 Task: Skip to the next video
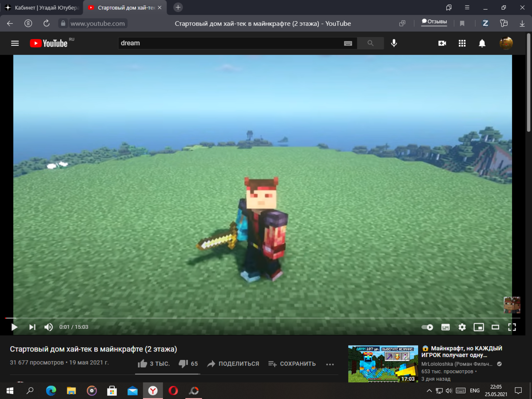tap(32, 327)
